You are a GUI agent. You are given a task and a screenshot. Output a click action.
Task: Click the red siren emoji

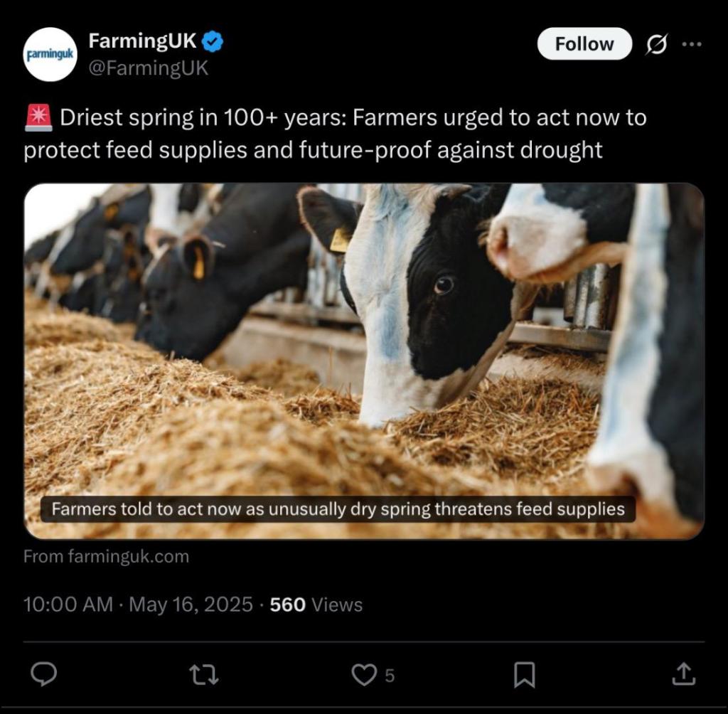[38, 117]
